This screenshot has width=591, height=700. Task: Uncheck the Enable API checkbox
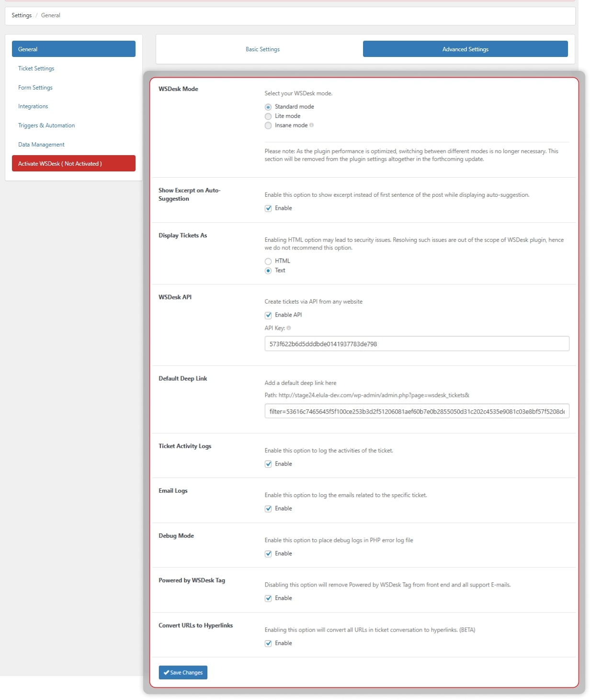click(268, 315)
